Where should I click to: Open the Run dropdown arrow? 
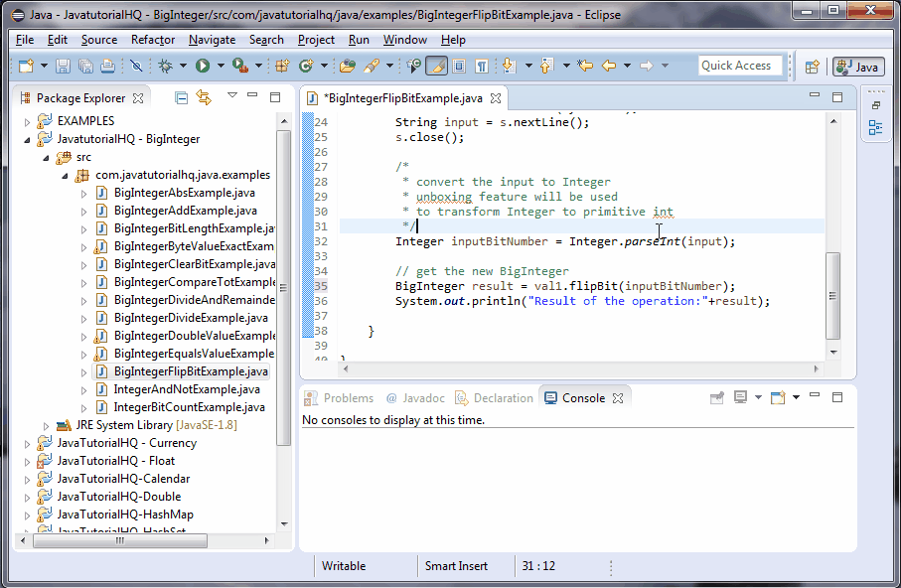click(220, 66)
